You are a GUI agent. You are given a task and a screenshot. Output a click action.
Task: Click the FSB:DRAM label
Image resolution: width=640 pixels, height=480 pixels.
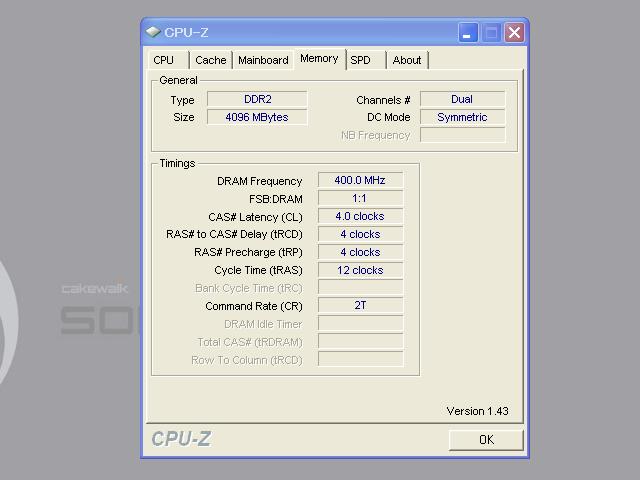276,199
